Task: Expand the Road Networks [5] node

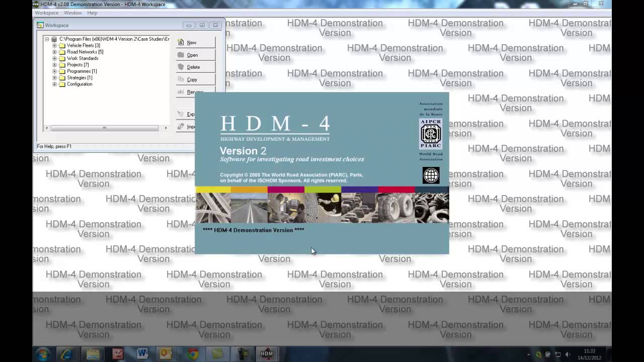Action: [54, 52]
